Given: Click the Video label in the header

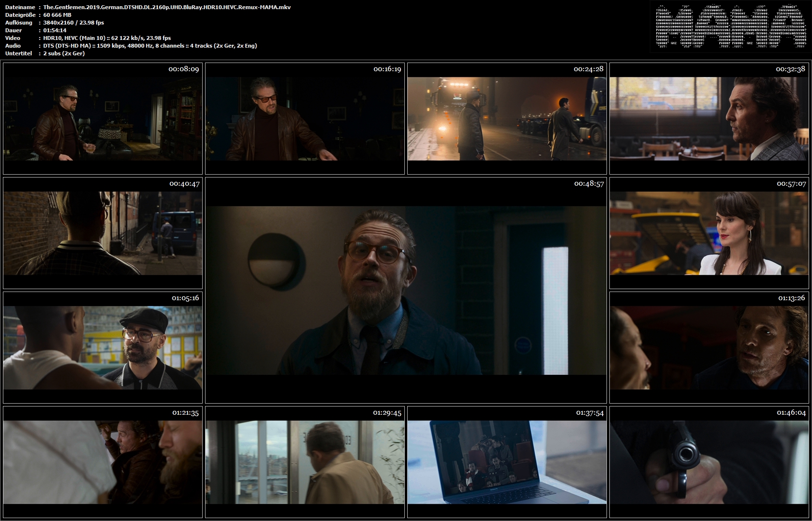Looking at the screenshot, I should click(x=13, y=38).
